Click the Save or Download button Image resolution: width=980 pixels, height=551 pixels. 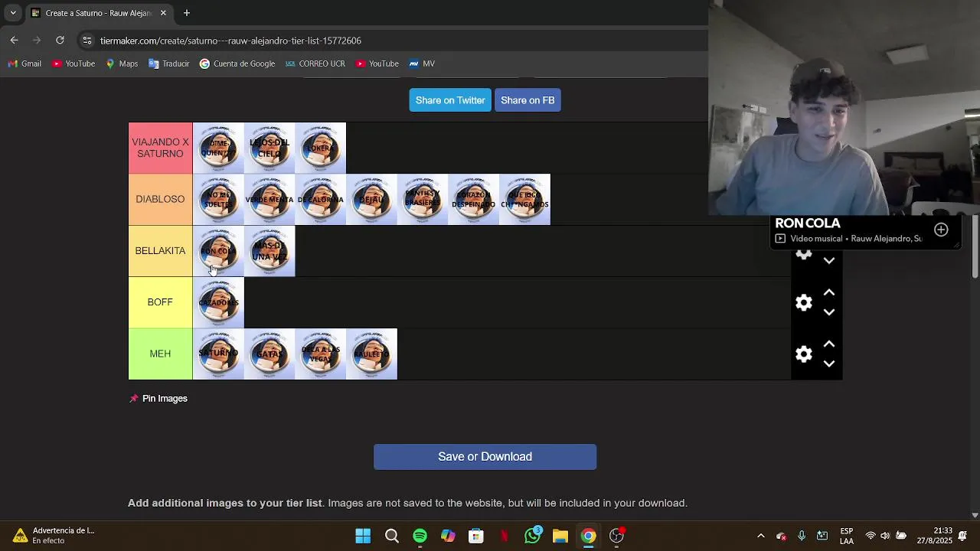click(x=485, y=457)
